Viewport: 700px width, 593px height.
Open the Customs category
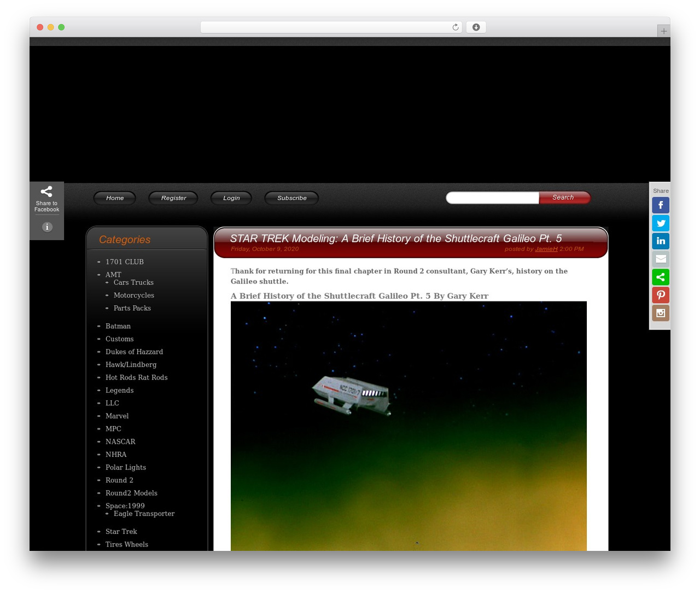point(120,339)
